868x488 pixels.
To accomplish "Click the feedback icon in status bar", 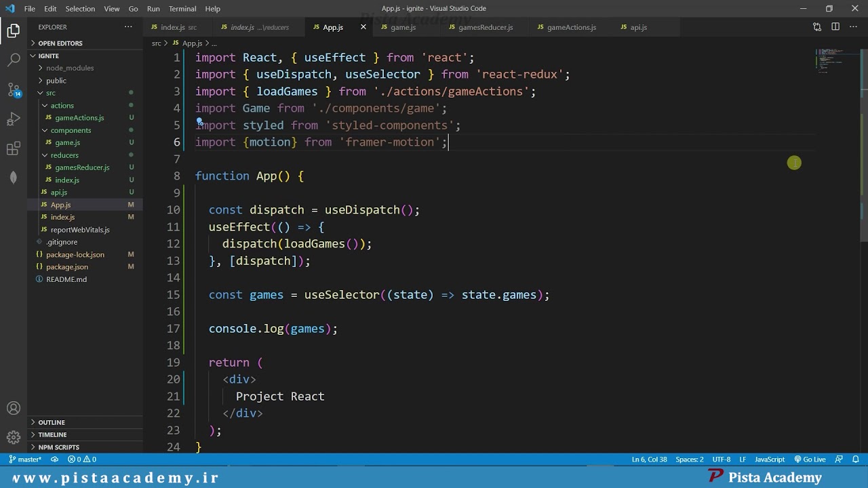I will pyautogui.click(x=839, y=460).
